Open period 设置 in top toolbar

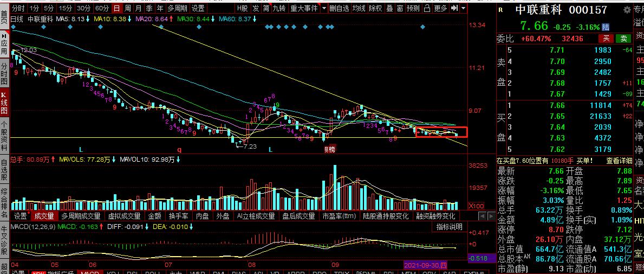click(x=198, y=8)
